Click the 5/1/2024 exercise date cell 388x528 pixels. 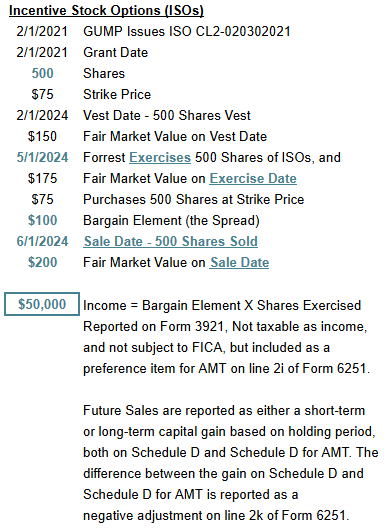(42, 158)
